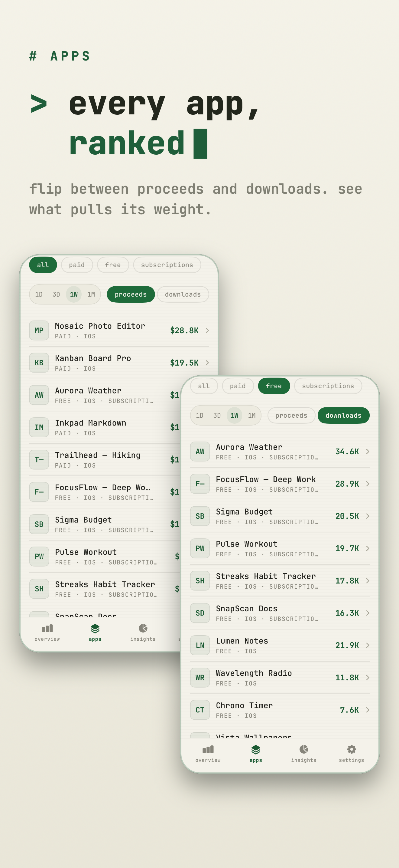The image size is (399, 868).
Task: Open overview bar-chart icon in back phone
Action: (47, 628)
